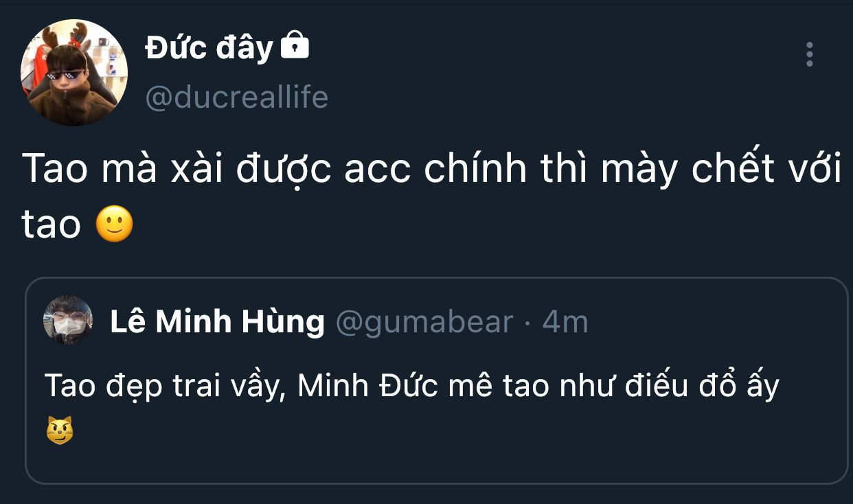
Task: Click the padlock protected-account icon
Action: click(x=295, y=46)
